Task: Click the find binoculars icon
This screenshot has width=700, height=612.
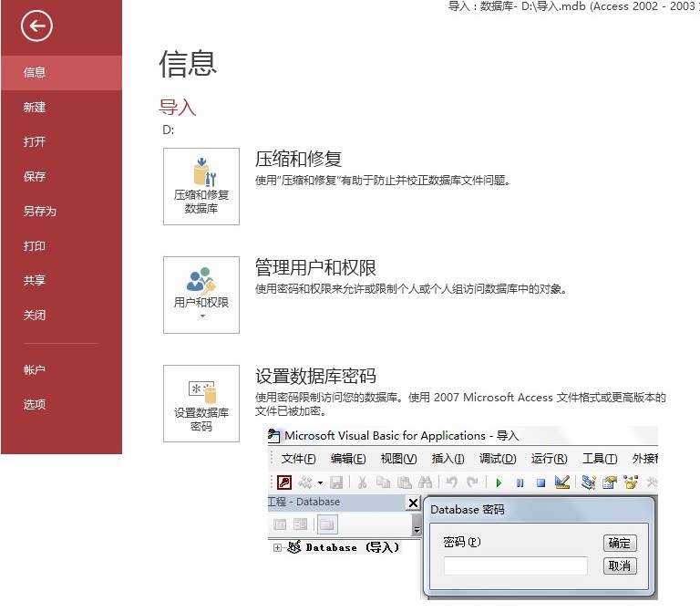Action: tap(425, 482)
